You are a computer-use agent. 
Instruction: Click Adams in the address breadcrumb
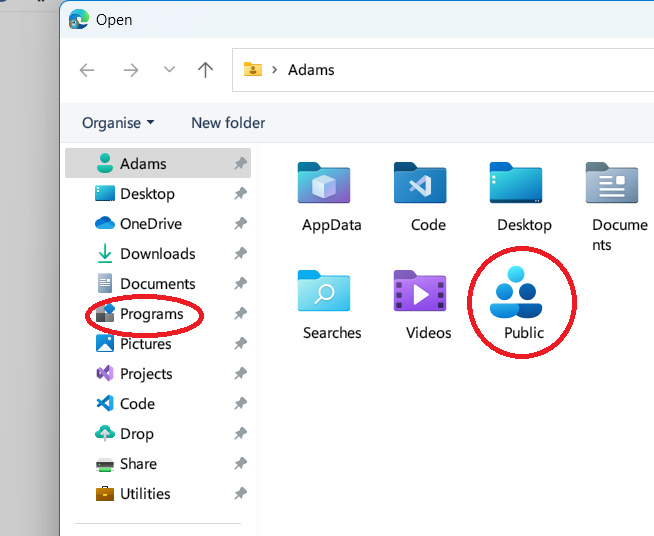[311, 70]
